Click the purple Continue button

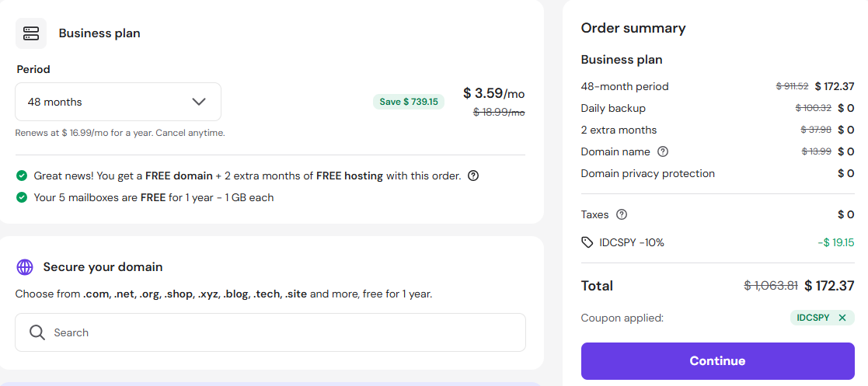[x=717, y=361]
